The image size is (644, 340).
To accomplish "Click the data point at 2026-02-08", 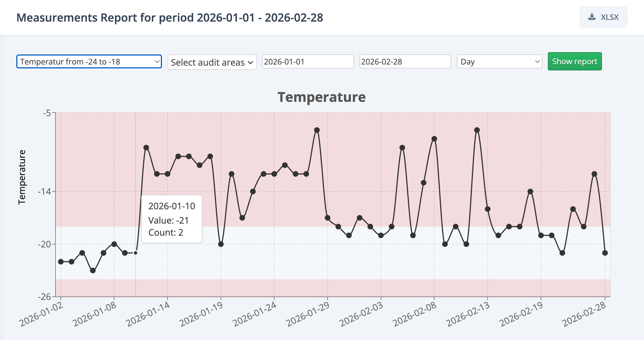I will pyautogui.click(x=434, y=139).
